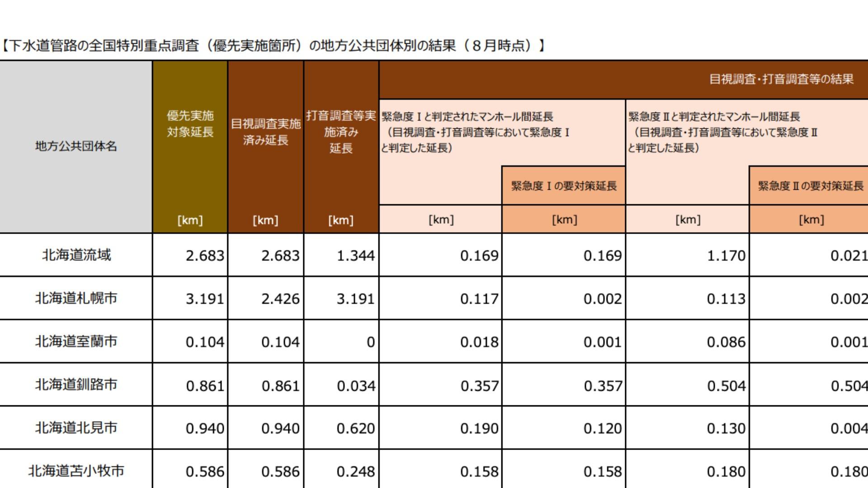
Task: Select the 北海道流域 row label
Action: click(76, 255)
